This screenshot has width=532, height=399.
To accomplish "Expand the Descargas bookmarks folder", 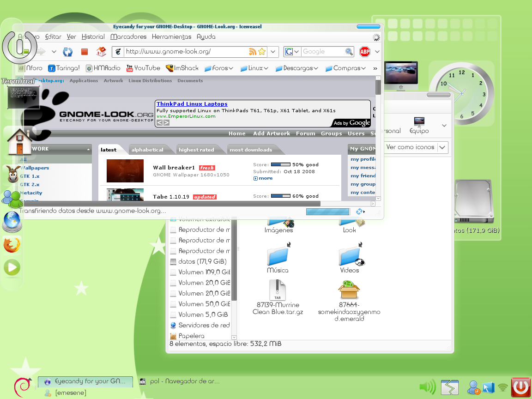I will (x=297, y=68).
